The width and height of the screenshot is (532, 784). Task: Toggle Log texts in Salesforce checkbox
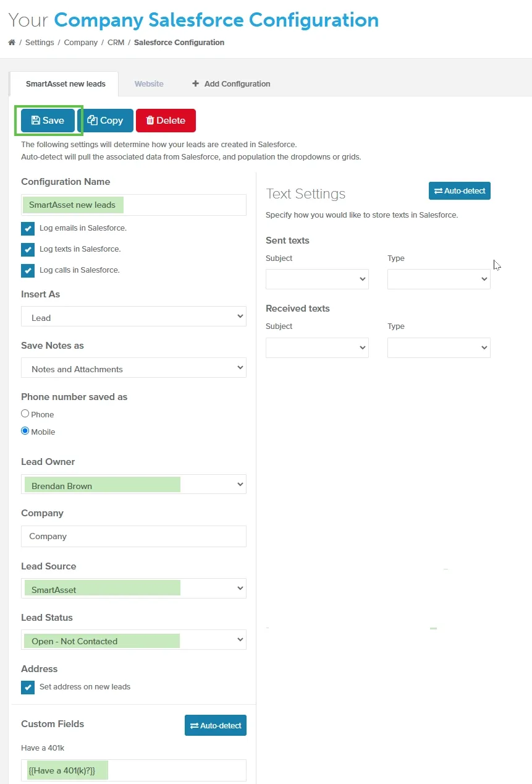28,249
